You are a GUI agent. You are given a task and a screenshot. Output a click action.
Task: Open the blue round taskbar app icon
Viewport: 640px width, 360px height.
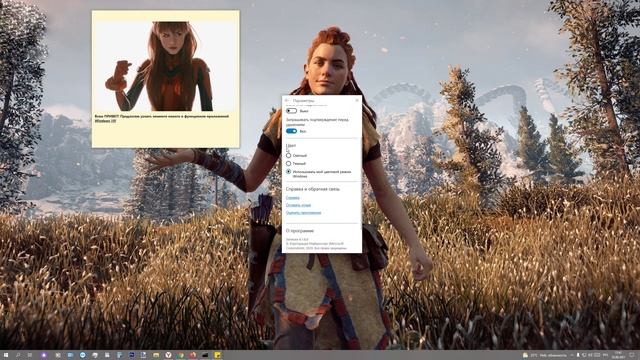(82, 356)
